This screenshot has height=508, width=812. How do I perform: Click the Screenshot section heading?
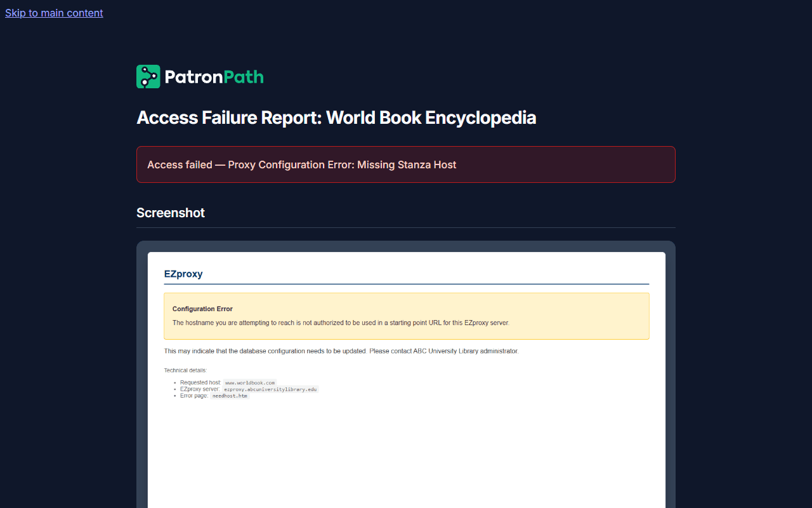coord(171,213)
